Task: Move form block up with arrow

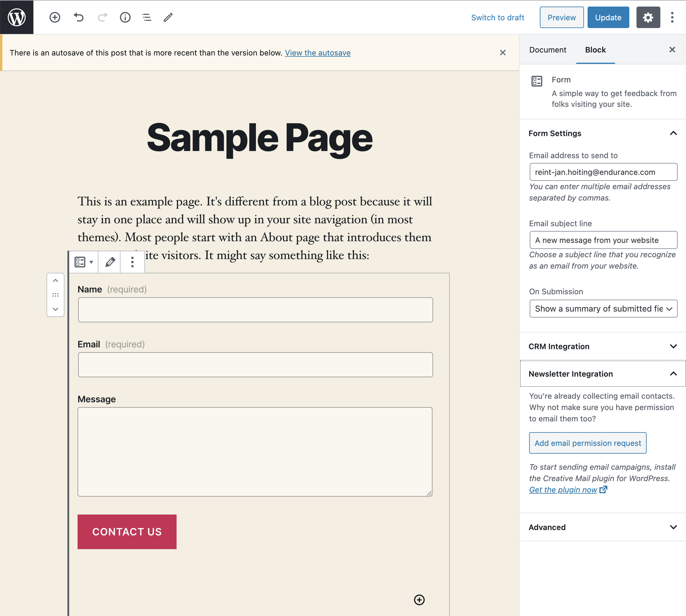Action: pyautogui.click(x=55, y=281)
